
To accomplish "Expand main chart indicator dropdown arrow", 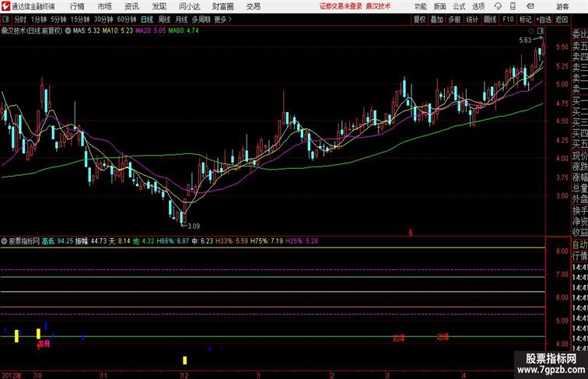I will [68, 31].
